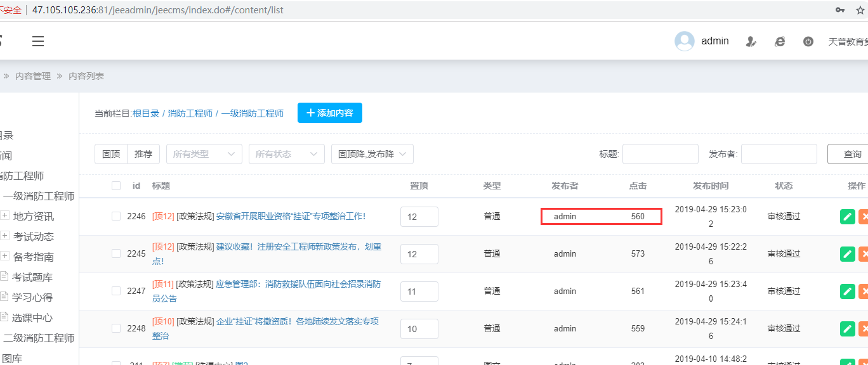Click the 点击 column header
Image resolution: width=868 pixels, height=365 pixels.
pos(638,186)
